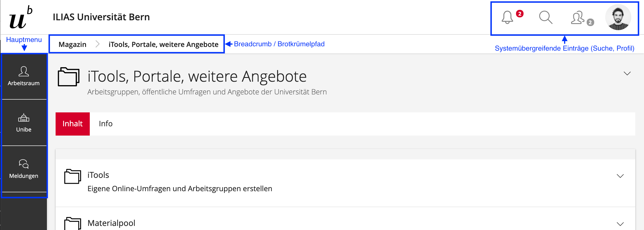The height and width of the screenshot is (230, 644).
Task: Switch to the Info tab
Action: (106, 124)
